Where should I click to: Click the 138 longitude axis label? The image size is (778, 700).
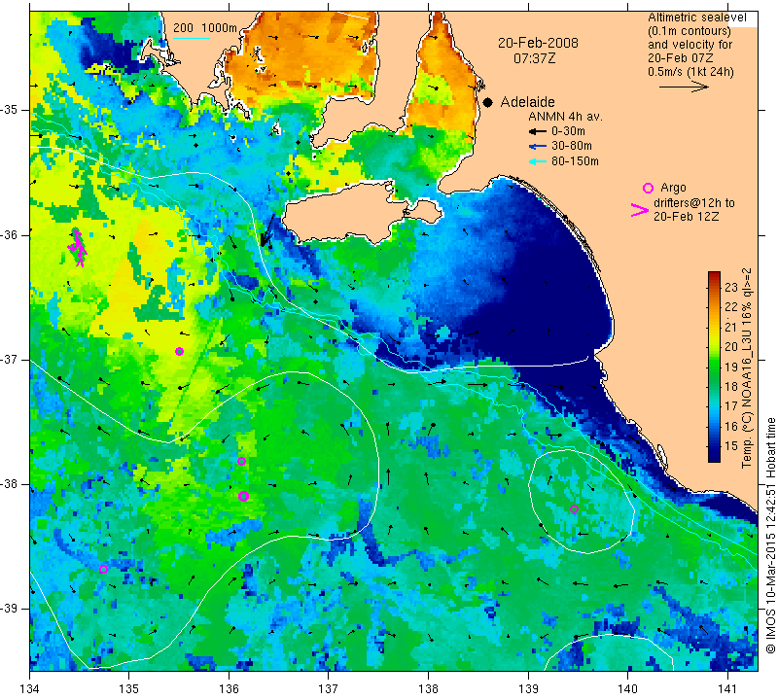tap(428, 689)
